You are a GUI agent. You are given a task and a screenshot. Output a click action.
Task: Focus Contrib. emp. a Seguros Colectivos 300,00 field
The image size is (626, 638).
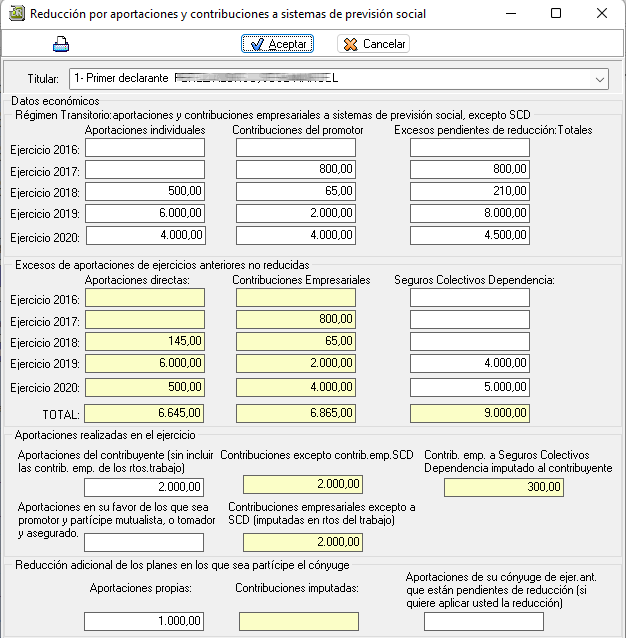[x=504, y=487]
